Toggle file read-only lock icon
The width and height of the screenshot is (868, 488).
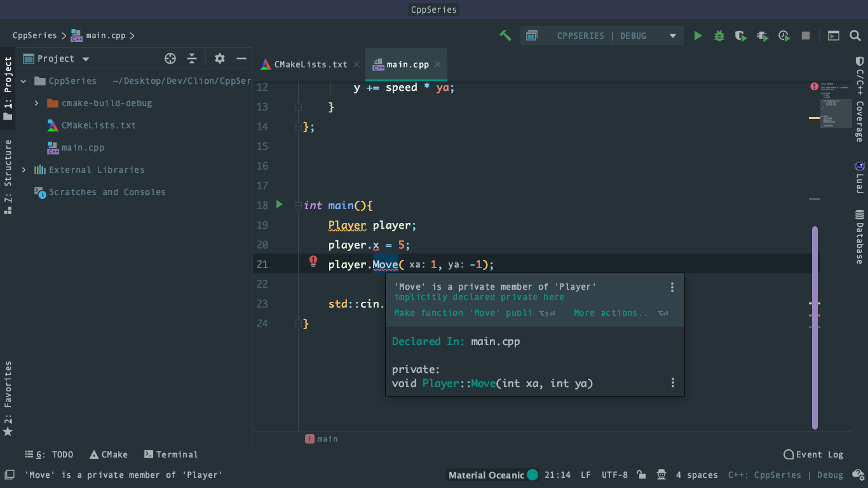point(642,475)
